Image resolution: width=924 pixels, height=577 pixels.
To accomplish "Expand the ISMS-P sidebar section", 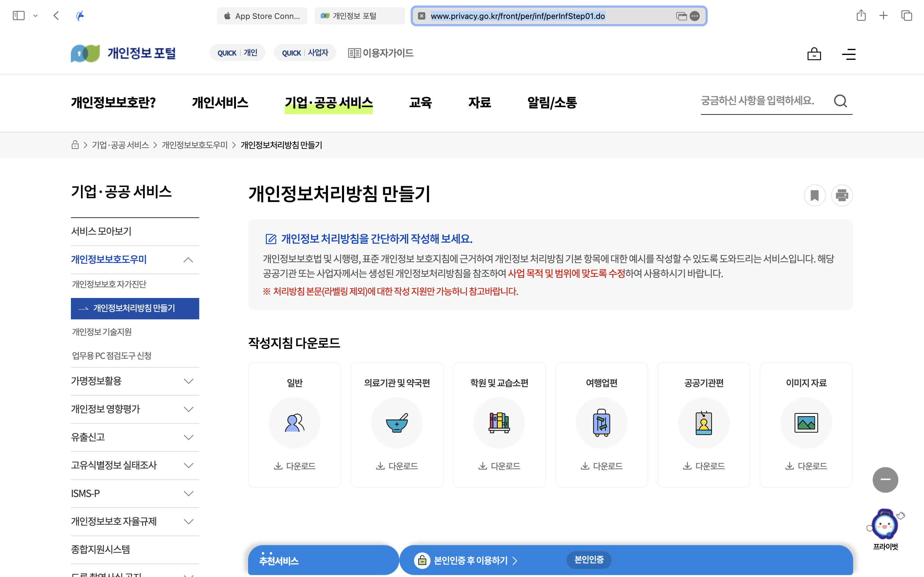I will click(x=188, y=493).
